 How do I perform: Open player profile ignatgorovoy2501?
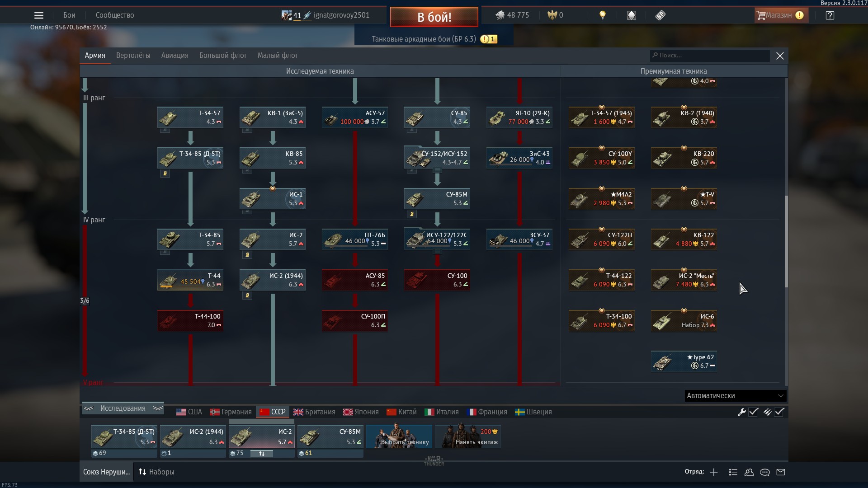341,15
